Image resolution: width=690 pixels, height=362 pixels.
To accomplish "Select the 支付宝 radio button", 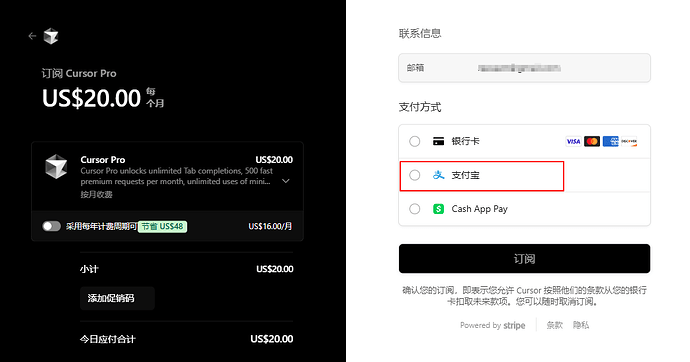I will coord(415,175).
